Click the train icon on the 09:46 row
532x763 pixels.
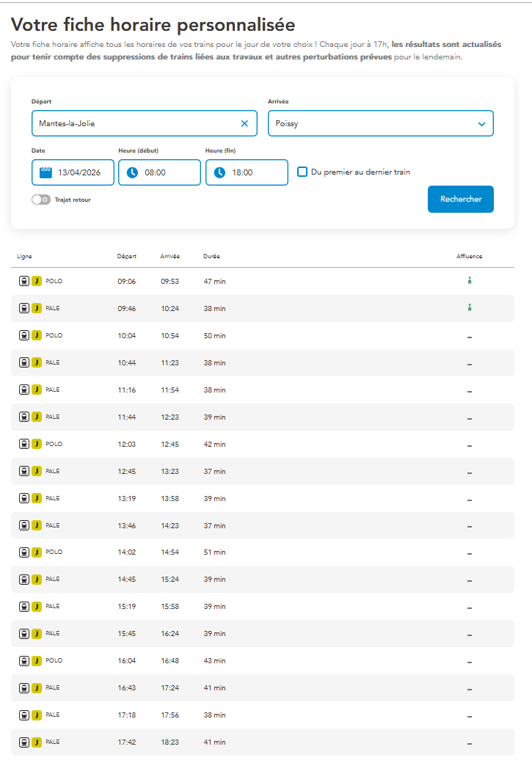24,308
